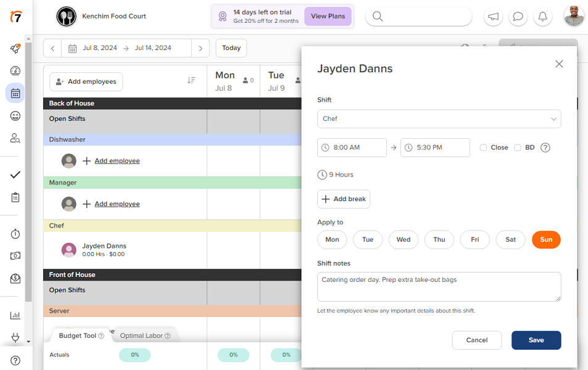588x370 pixels.
Task: Open the plug integrations icon in sidebar
Action: (x=15, y=337)
